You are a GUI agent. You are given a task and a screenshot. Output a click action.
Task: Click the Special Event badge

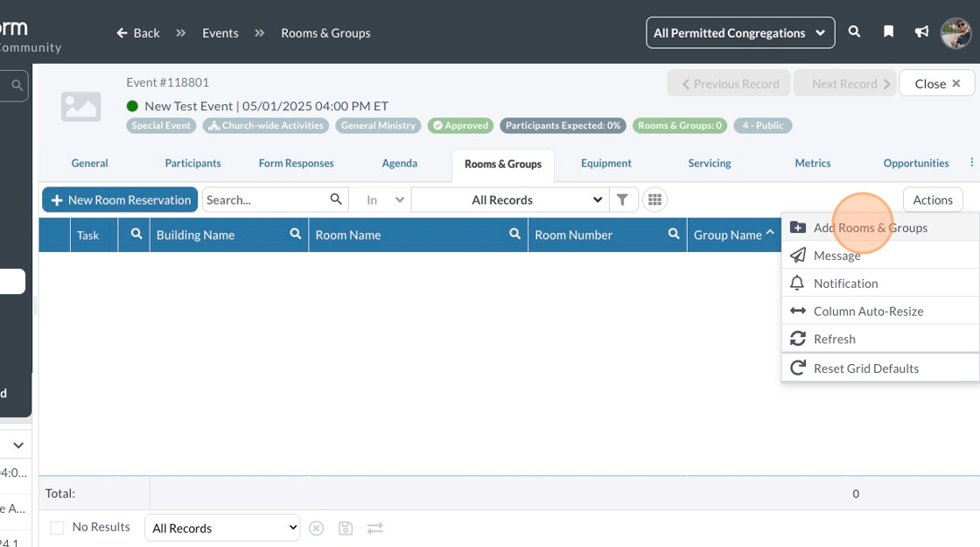(161, 126)
